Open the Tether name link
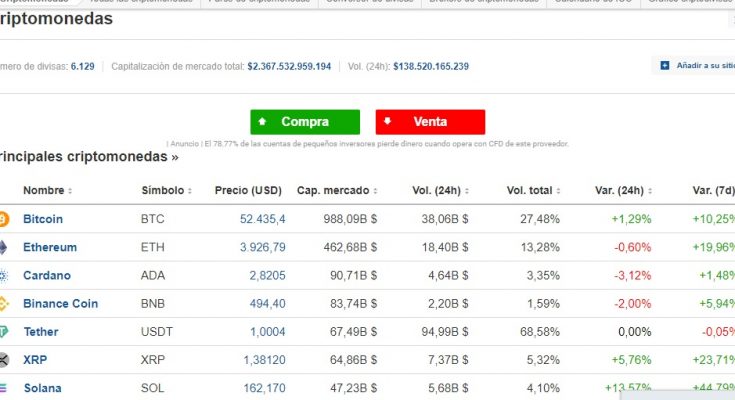Screen dimensions: 735x400 [x=41, y=332]
